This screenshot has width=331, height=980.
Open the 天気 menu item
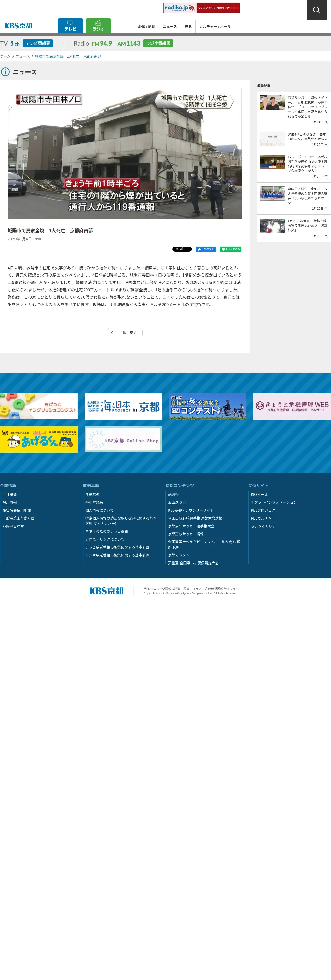coord(188,27)
